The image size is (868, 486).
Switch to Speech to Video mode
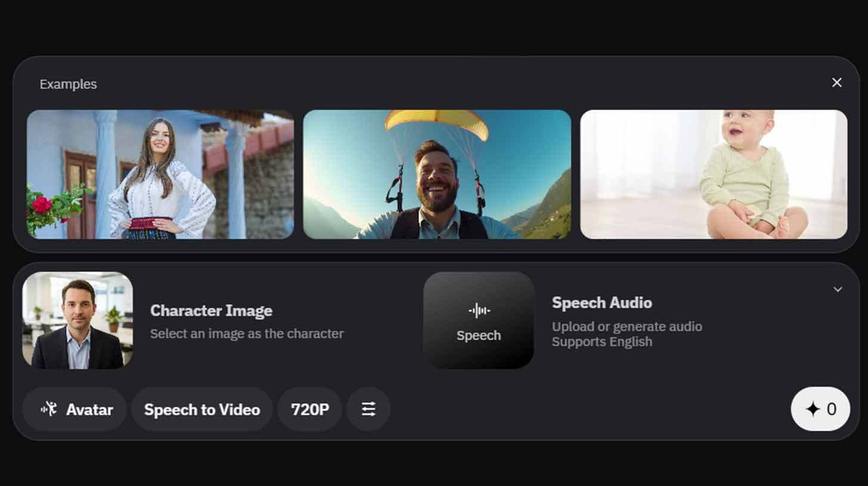pyautogui.click(x=201, y=409)
